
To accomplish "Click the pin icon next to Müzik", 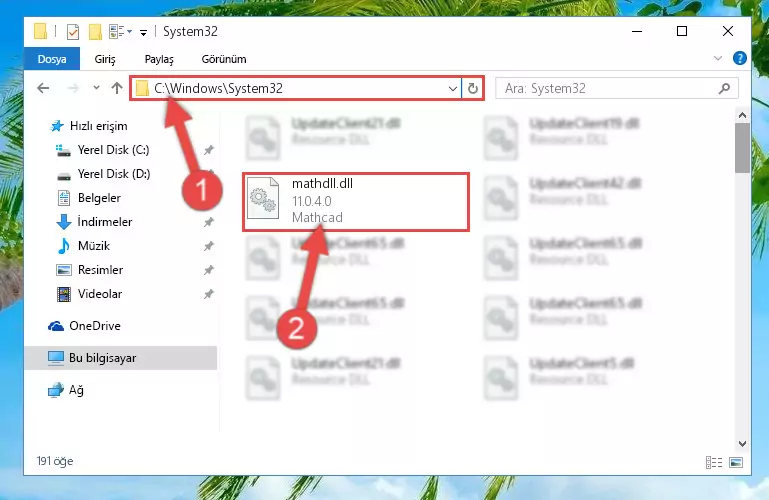I will click(x=209, y=246).
